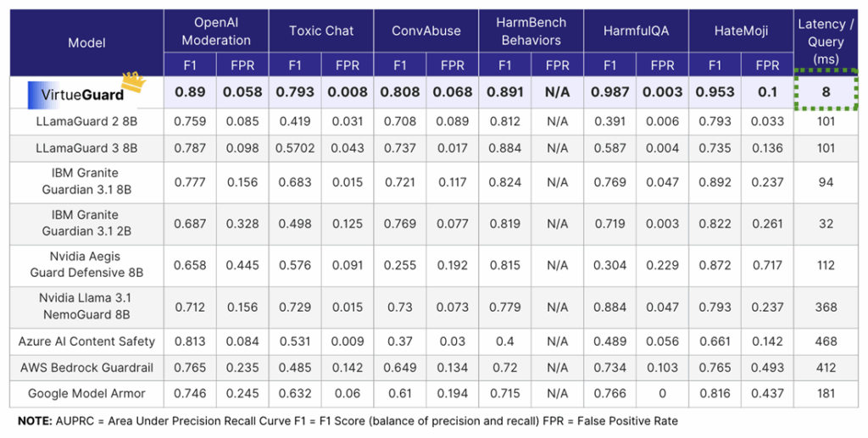
Task: Click Granite Guardian 2B's 0.328 OpenAI FPR
Action: [x=242, y=224]
